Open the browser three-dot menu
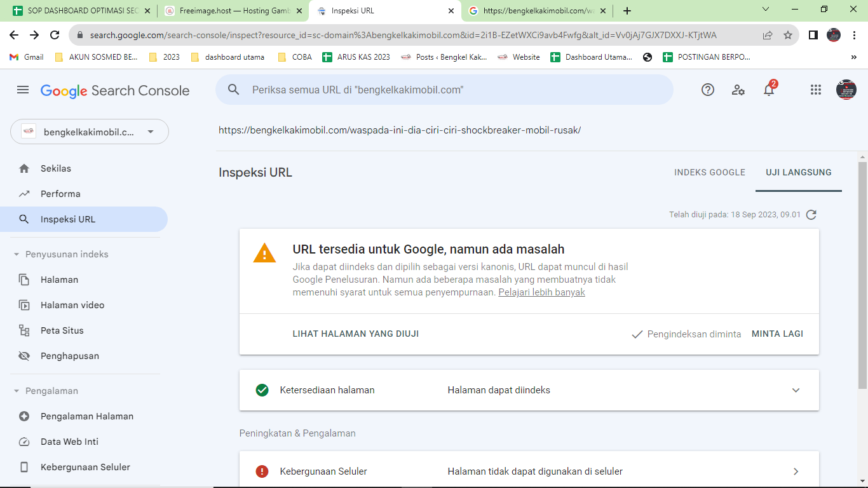Image resolution: width=868 pixels, height=488 pixels. point(854,35)
